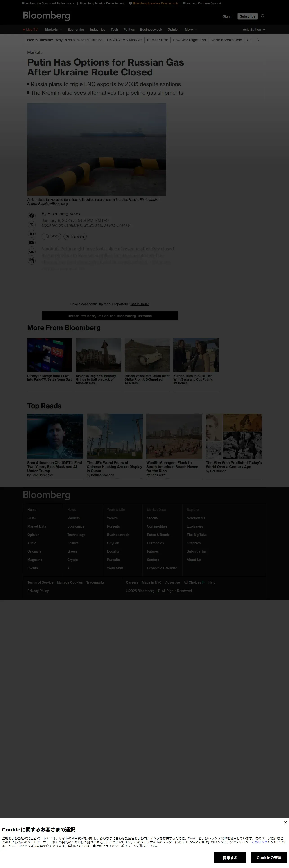Click Manage Cookies in footer
The height and width of the screenshot is (868, 289).
70,582
